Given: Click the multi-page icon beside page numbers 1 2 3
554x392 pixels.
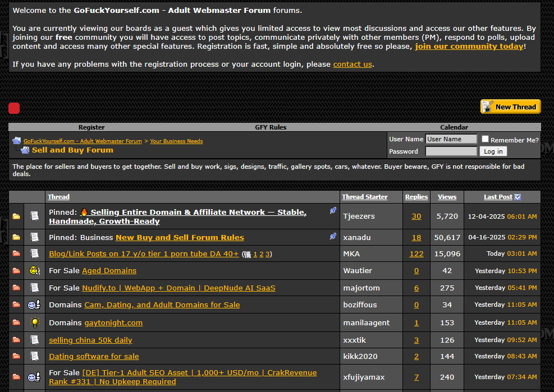Looking at the screenshot, I should 247,255.
